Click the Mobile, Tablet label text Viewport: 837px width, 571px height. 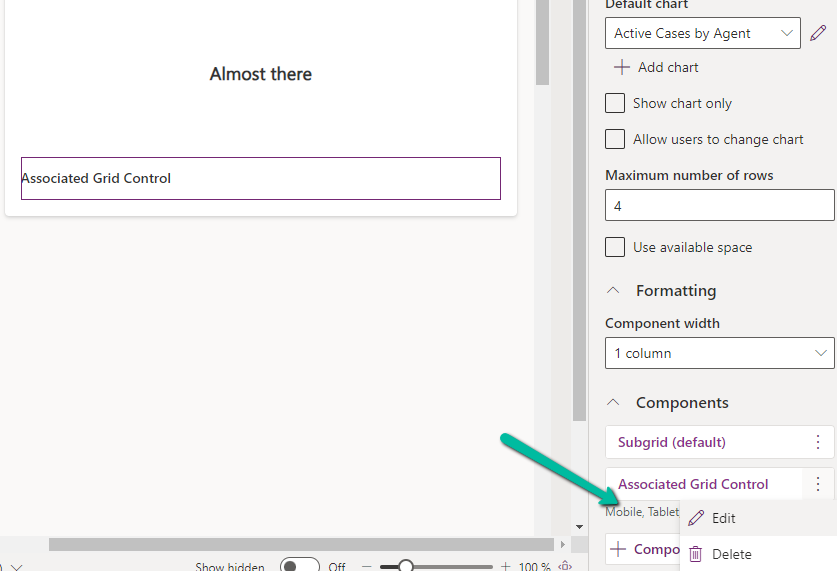click(x=642, y=512)
